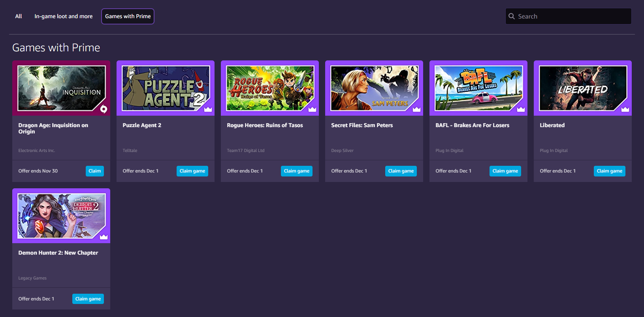Screen dimensions: 644x317
Task: Click the crown icon on Secret Files card
Action: pos(416,109)
